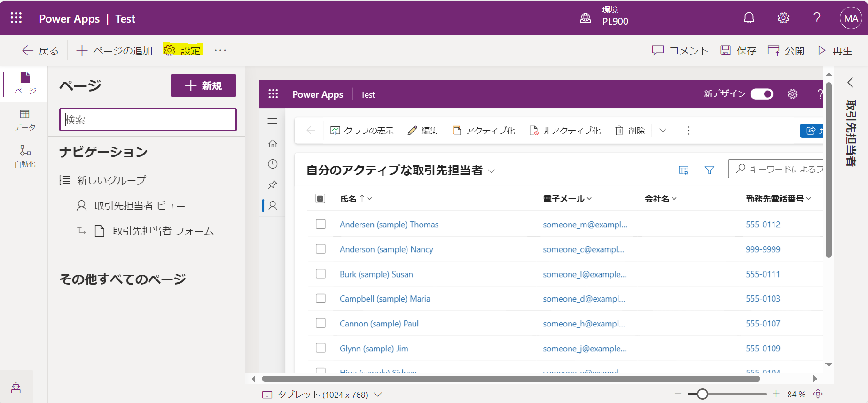
Task: Toggle the select-all header checkbox
Action: pos(321,199)
